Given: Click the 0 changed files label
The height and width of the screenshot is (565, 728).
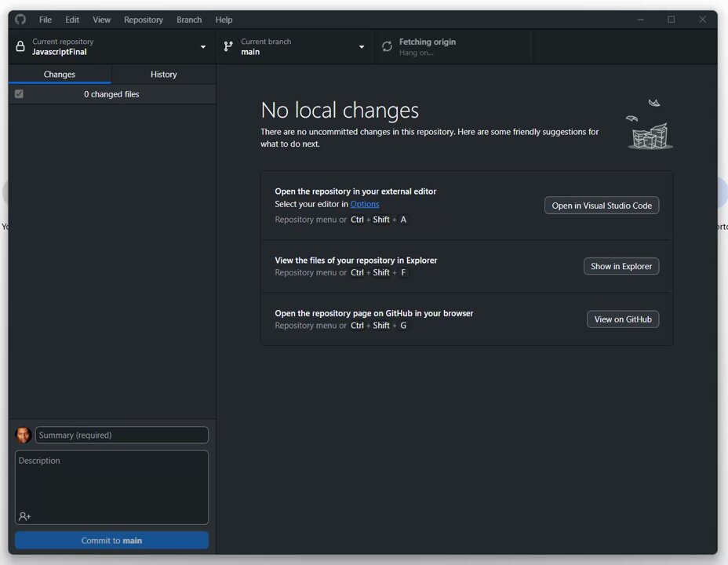Looking at the screenshot, I should (111, 94).
